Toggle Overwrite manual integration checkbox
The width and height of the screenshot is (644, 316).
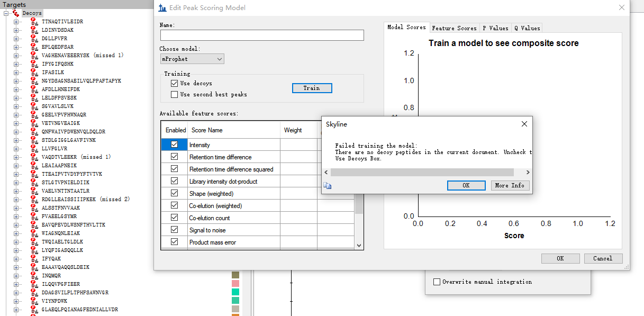tap(437, 282)
